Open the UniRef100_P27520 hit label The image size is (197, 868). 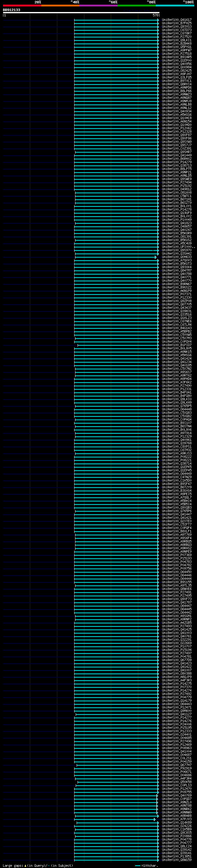177,37
